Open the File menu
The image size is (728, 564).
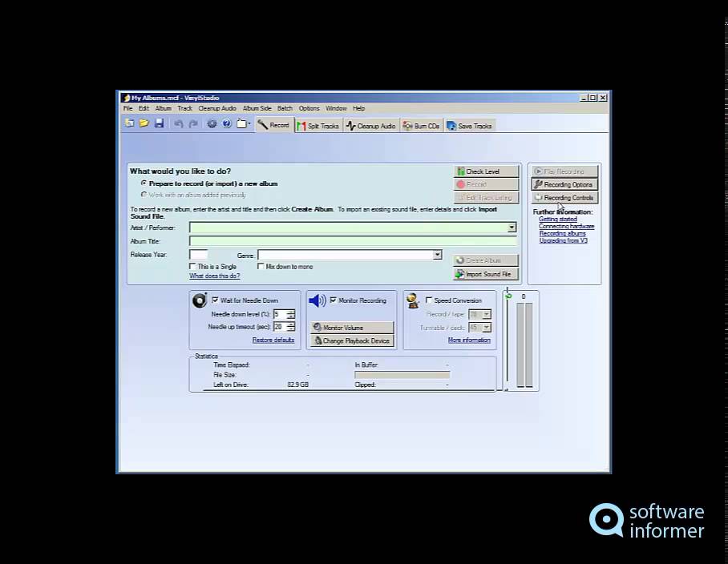(x=127, y=108)
